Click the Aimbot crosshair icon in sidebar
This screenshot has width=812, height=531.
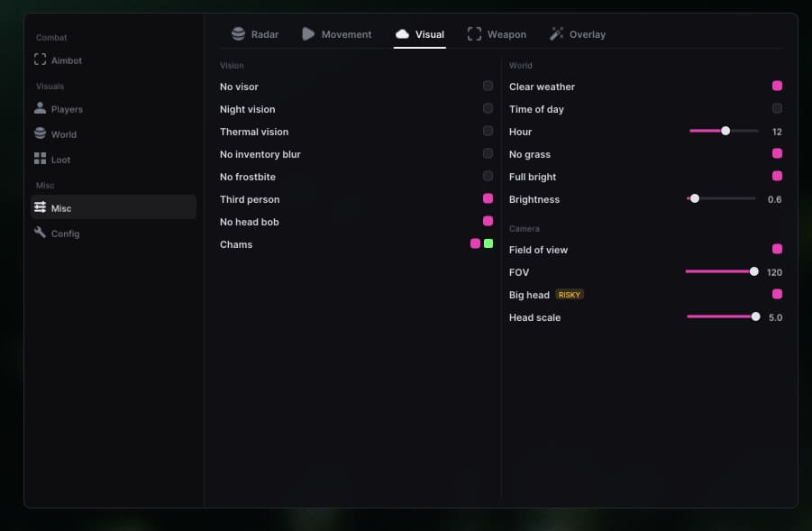[40, 60]
